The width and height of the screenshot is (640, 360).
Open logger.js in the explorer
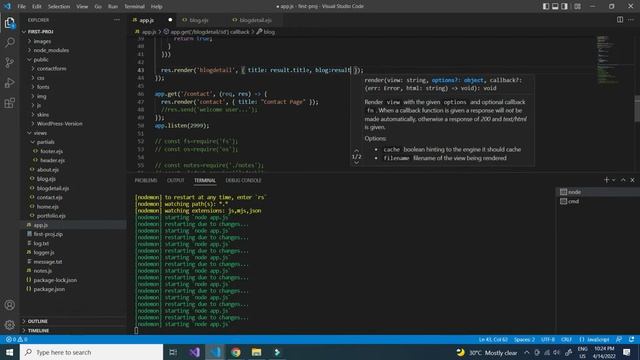click(73, 252)
